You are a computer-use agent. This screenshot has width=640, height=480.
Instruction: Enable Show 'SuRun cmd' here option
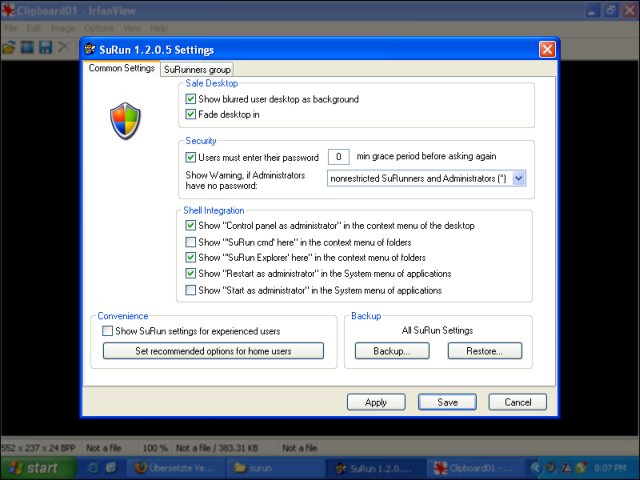tap(190, 242)
